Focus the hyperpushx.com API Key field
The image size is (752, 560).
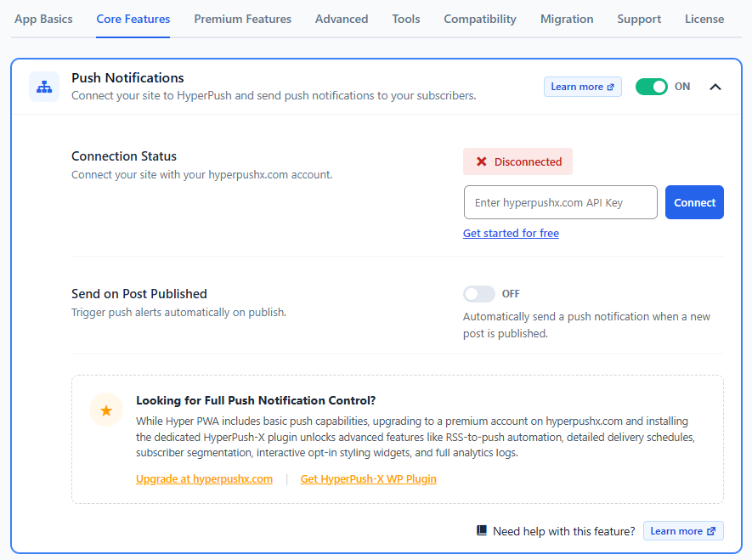click(x=560, y=202)
